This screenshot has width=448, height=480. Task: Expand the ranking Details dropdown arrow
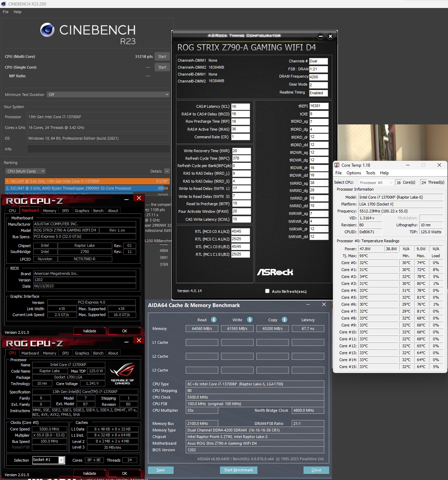167,171
